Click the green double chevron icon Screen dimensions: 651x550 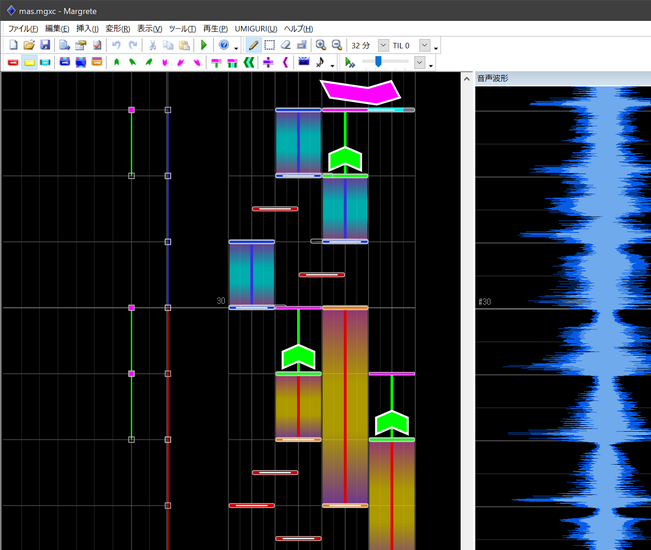[x=249, y=62]
